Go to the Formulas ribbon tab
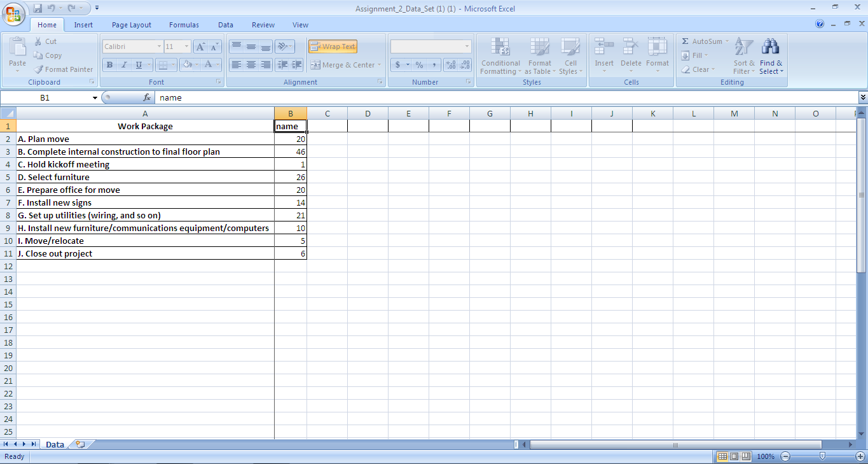 pyautogui.click(x=184, y=25)
